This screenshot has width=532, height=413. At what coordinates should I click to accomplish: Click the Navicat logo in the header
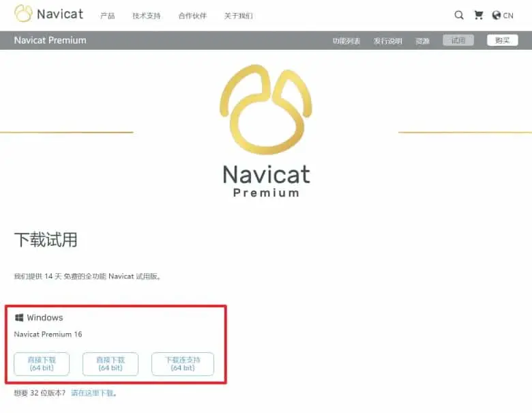(x=49, y=14)
